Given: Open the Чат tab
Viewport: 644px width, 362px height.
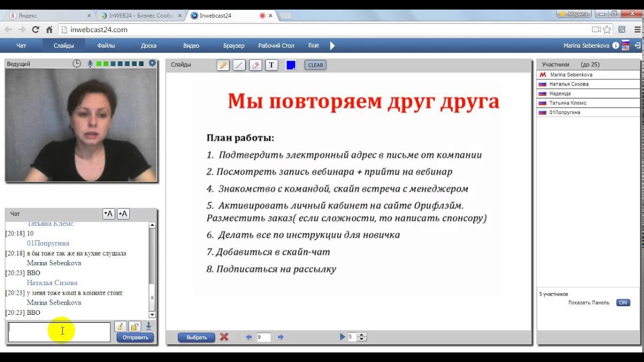Looking at the screenshot, I should click(x=21, y=46).
